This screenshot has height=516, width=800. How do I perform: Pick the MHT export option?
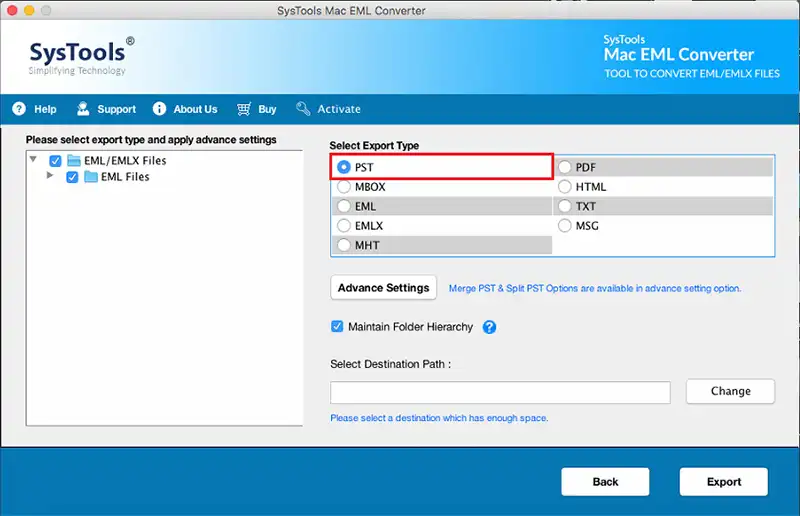coord(344,245)
